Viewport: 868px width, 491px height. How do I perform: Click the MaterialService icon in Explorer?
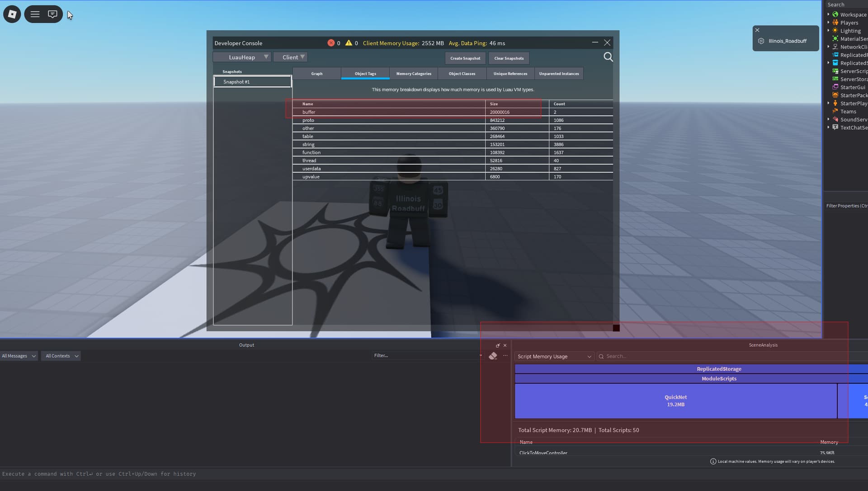point(835,39)
